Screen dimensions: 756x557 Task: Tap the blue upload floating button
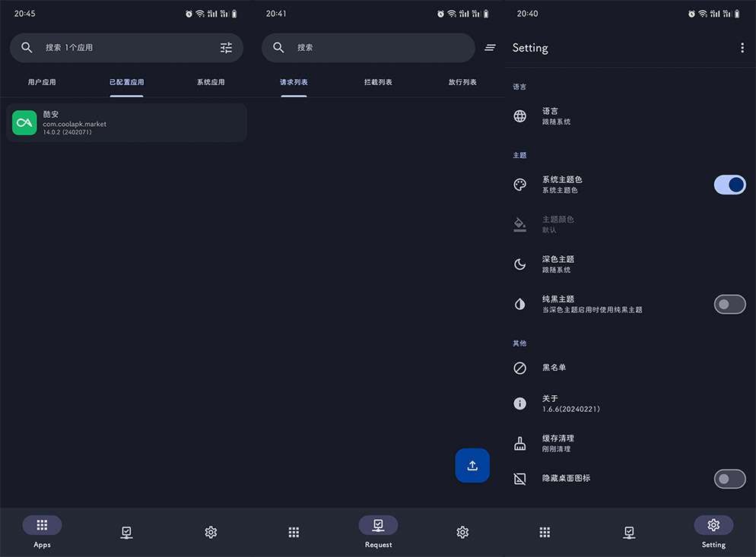point(472,465)
